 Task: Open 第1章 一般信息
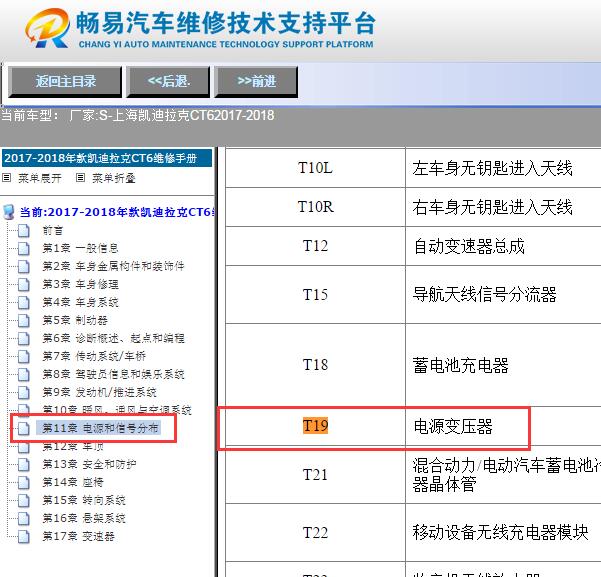click(x=80, y=248)
